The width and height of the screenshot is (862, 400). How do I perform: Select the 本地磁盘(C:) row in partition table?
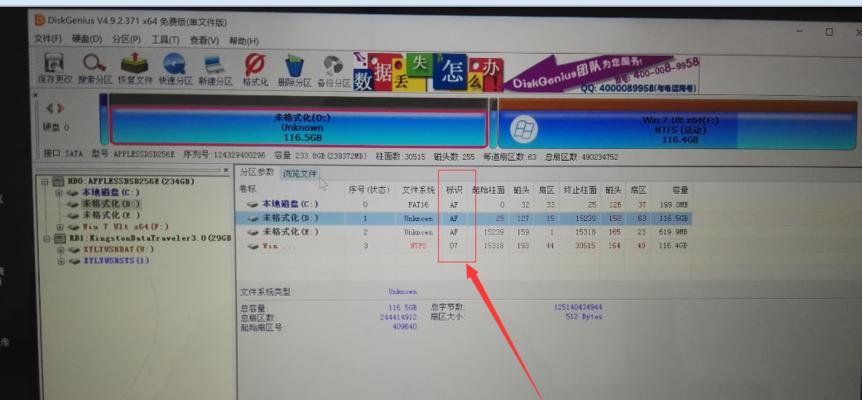coord(463,204)
